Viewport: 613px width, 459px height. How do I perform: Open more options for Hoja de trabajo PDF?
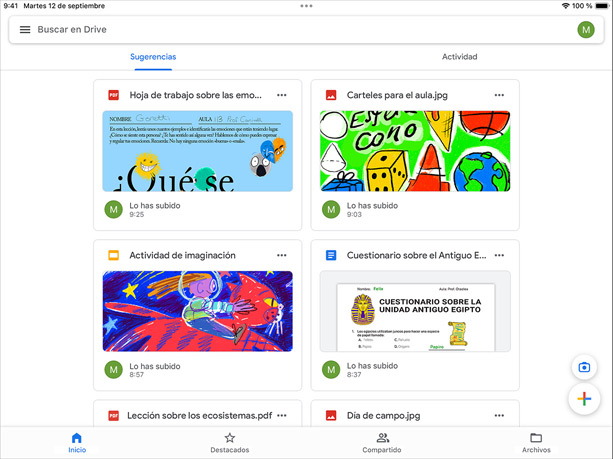[x=282, y=95]
